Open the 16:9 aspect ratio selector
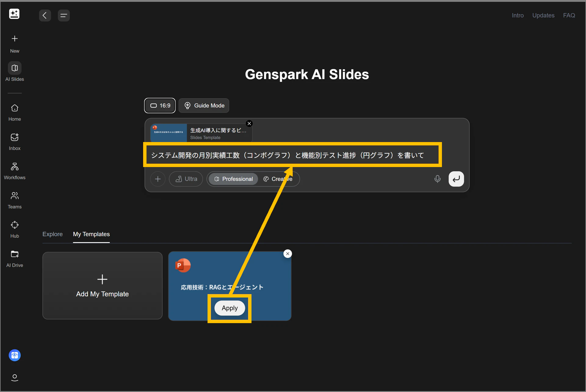 coord(160,105)
